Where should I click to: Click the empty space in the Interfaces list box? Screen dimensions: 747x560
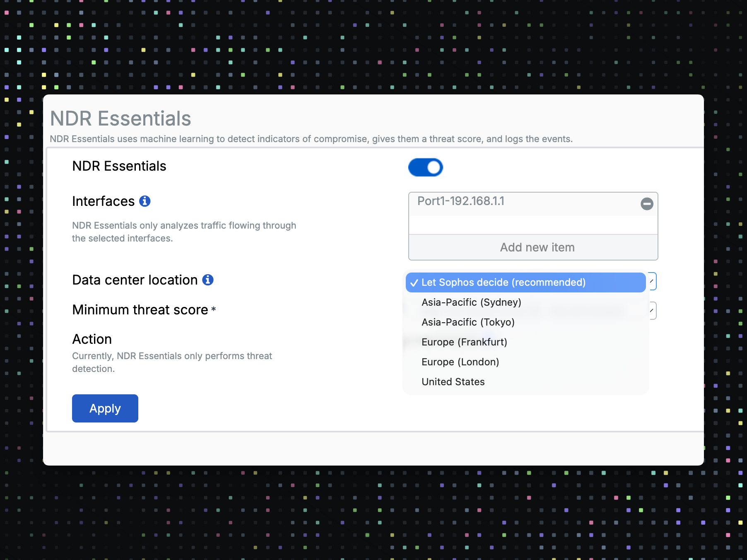pyautogui.click(x=533, y=225)
